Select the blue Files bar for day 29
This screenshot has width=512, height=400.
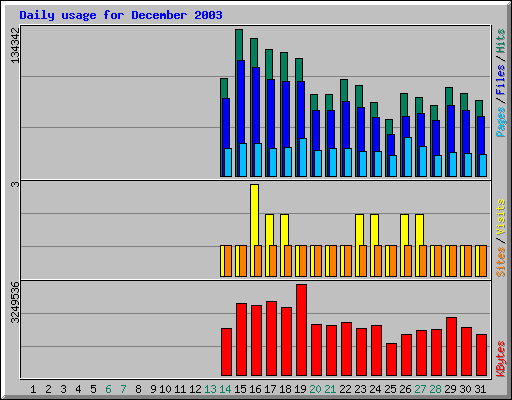[x=451, y=129]
